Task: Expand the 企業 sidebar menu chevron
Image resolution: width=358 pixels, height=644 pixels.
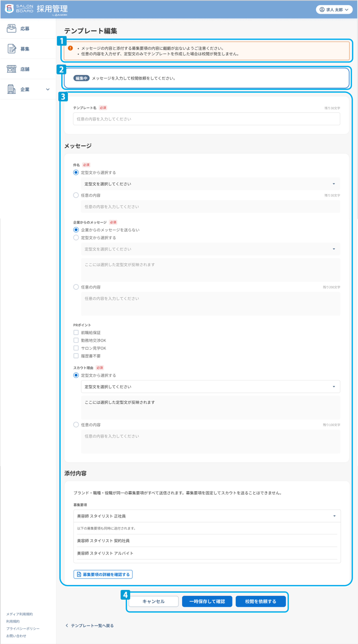Action: point(48,89)
